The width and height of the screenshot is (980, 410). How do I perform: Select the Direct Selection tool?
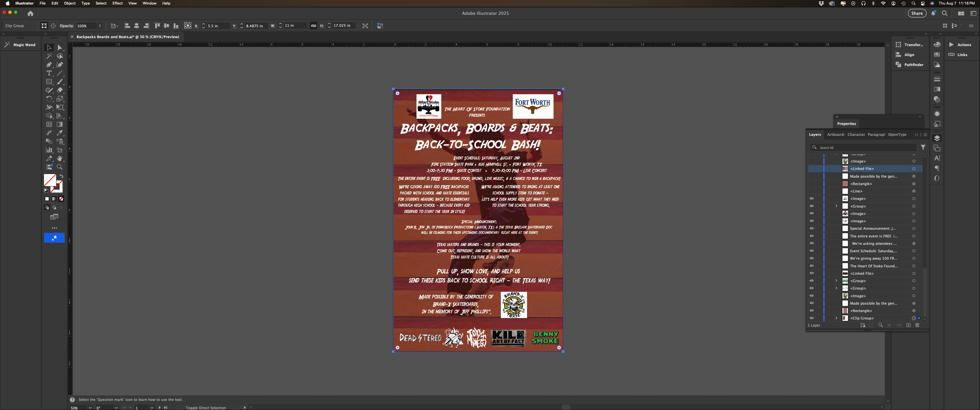60,48
